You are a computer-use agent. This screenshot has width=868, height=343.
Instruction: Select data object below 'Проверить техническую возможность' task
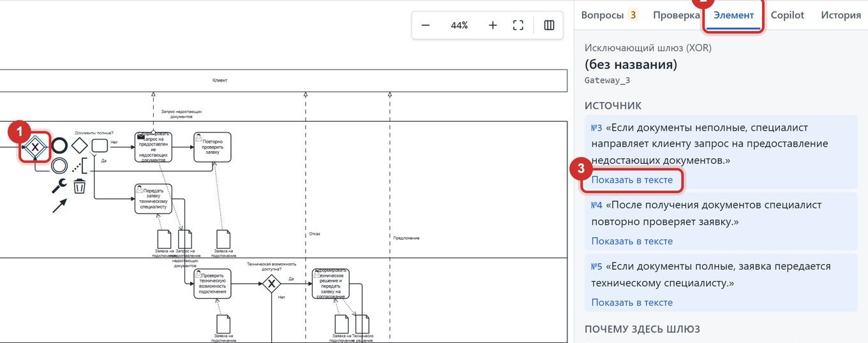point(223,324)
